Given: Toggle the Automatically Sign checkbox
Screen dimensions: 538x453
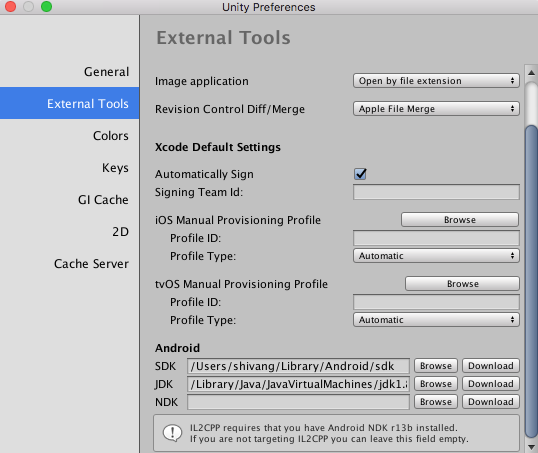Looking at the screenshot, I should point(360,174).
